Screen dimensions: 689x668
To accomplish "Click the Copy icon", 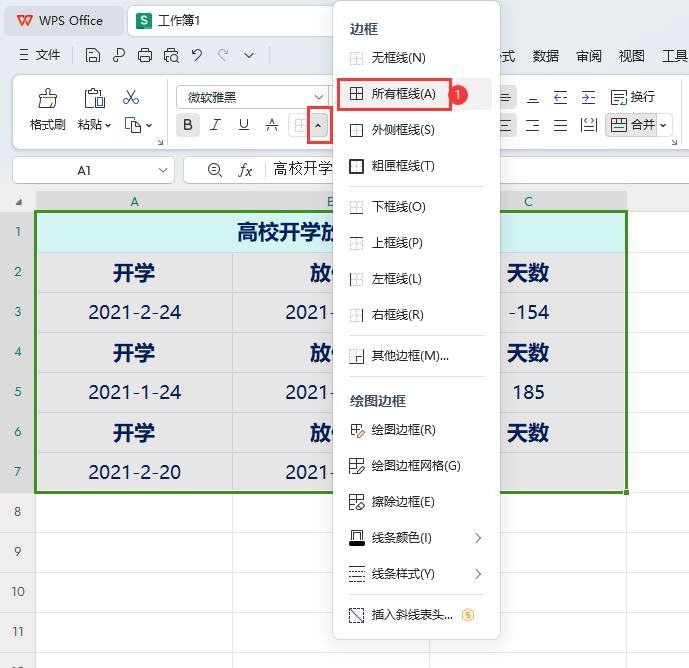I will pyautogui.click(x=133, y=125).
